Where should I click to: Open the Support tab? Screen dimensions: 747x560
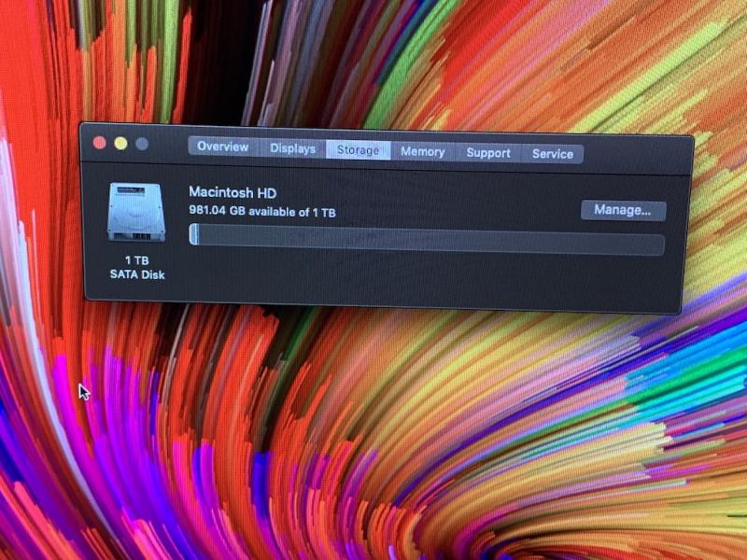pos(488,153)
